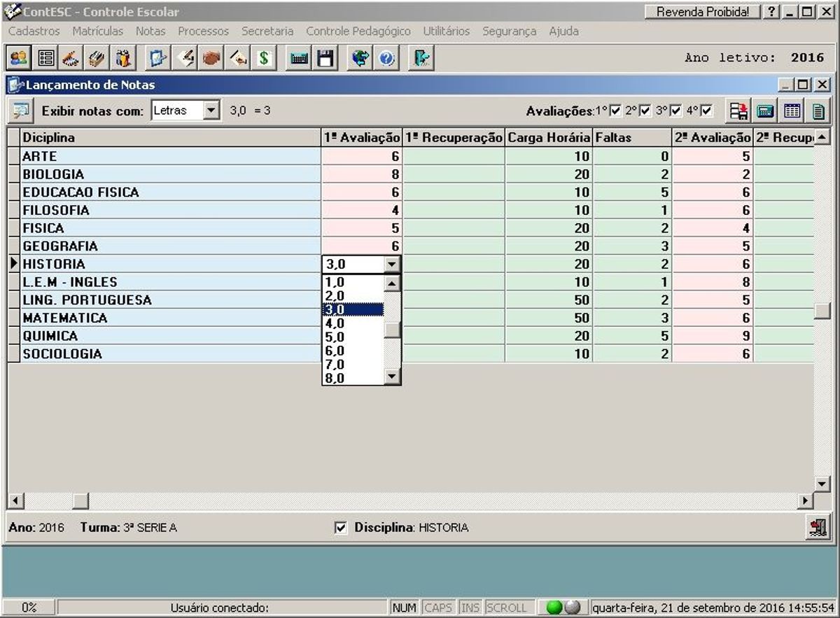Click the Revenda Proibida! button
Viewport: 840px width, 618px height.
coord(702,12)
